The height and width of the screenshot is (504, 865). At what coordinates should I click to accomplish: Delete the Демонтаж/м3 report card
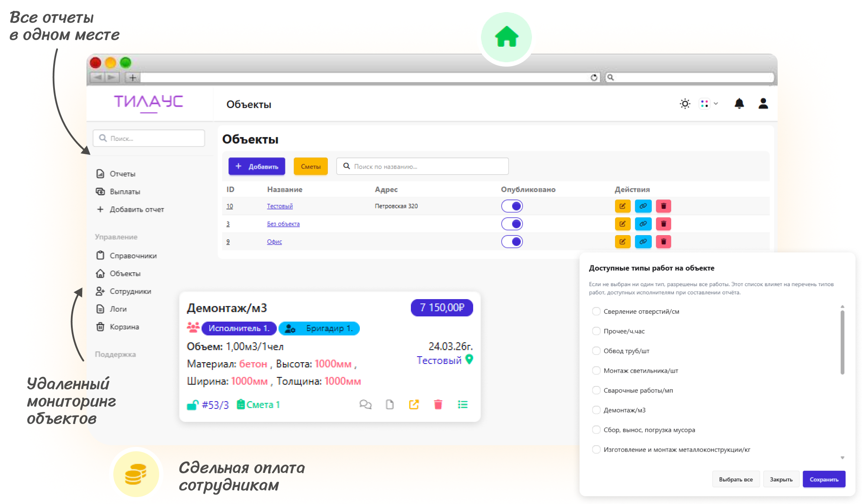click(x=438, y=405)
